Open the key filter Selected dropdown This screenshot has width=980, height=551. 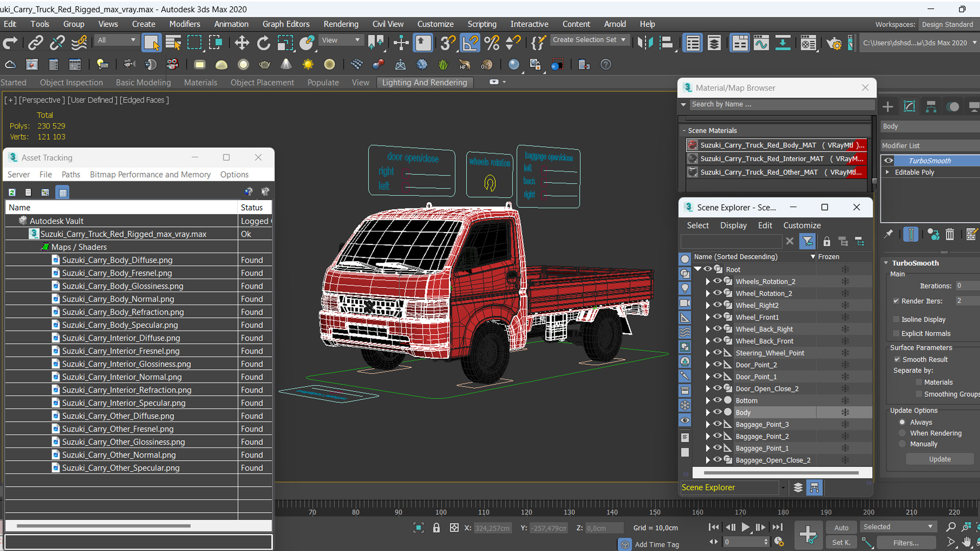(x=898, y=527)
